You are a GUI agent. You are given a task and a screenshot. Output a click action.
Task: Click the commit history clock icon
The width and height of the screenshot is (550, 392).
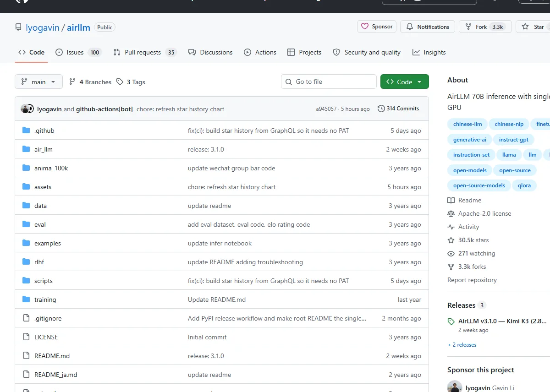381,109
